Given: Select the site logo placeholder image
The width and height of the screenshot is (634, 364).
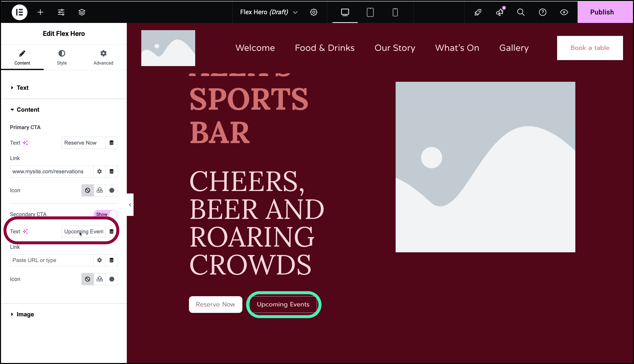Looking at the screenshot, I should (x=168, y=48).
